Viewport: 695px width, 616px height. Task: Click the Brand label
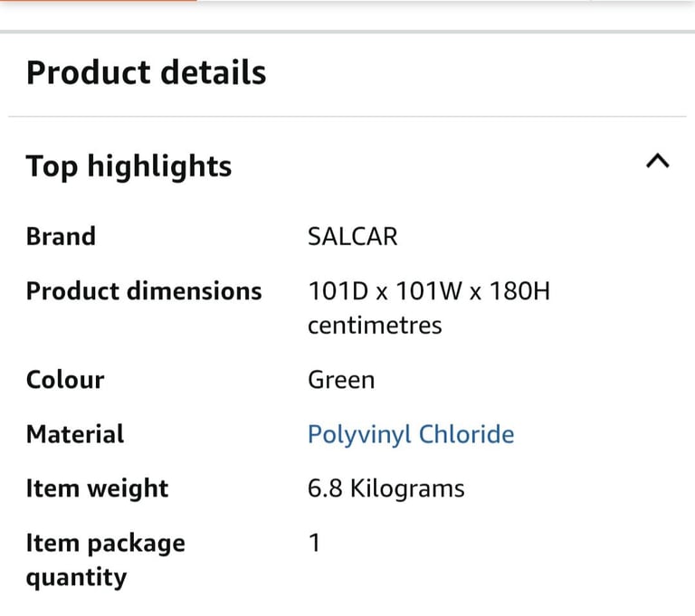[61, 236]
